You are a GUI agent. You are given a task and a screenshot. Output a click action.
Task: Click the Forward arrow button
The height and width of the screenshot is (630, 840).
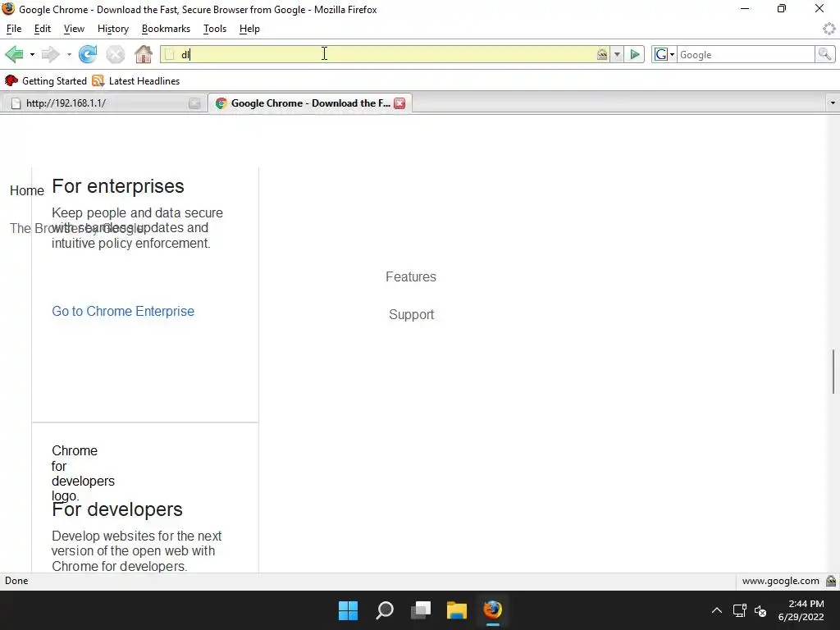pyautogui.click(x=50, y=54)
